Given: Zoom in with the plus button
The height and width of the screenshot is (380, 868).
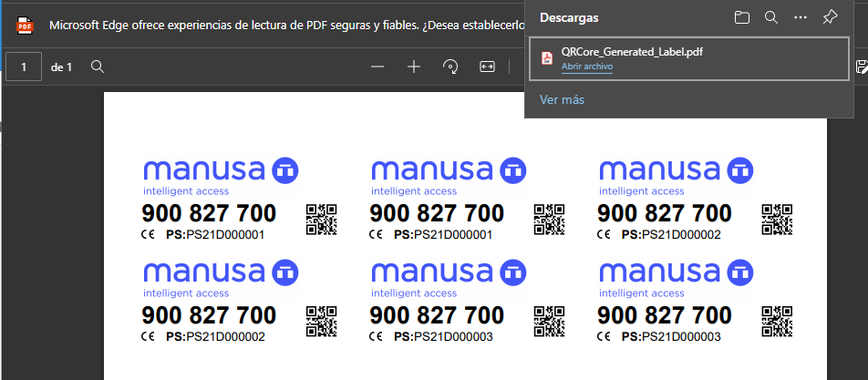Looking at the screenshot, I should coord(414,67).
